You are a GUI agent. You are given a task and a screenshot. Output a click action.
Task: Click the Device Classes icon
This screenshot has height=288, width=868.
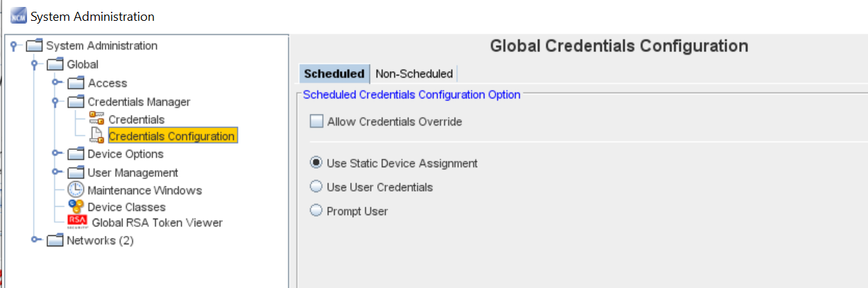[76, 207]
